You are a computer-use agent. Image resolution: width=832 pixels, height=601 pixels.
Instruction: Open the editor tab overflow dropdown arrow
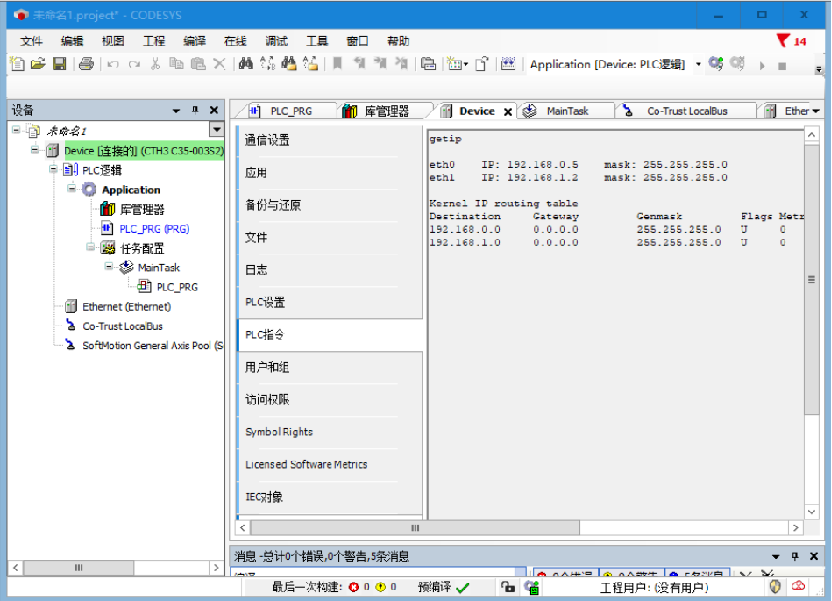tap(816, 111)
